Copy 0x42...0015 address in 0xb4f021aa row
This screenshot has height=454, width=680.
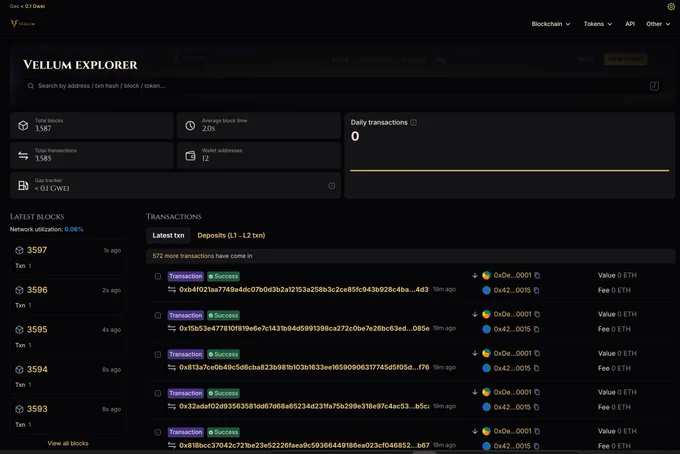[536, 290]
